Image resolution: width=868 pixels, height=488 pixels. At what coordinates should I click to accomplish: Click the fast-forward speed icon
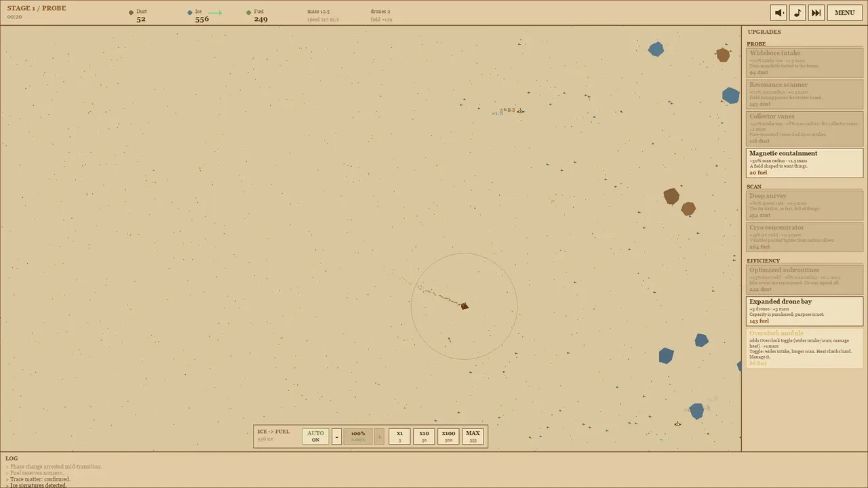[816, 12]
